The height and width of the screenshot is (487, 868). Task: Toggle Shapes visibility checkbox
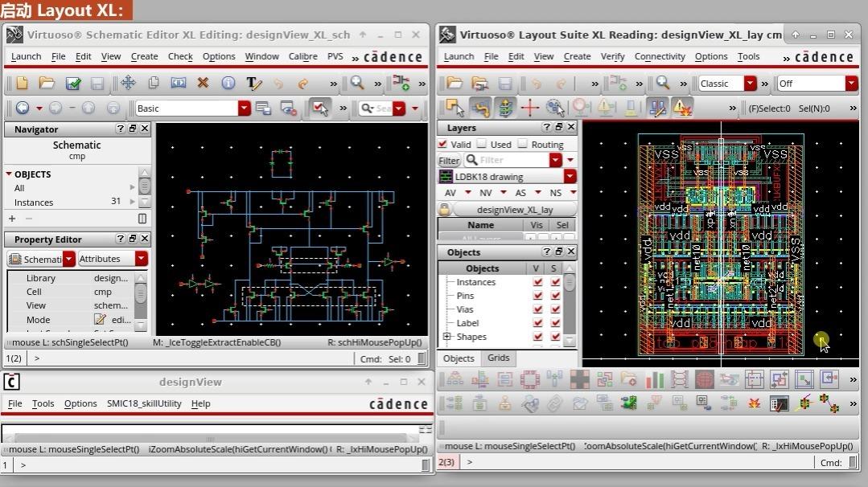537,336
